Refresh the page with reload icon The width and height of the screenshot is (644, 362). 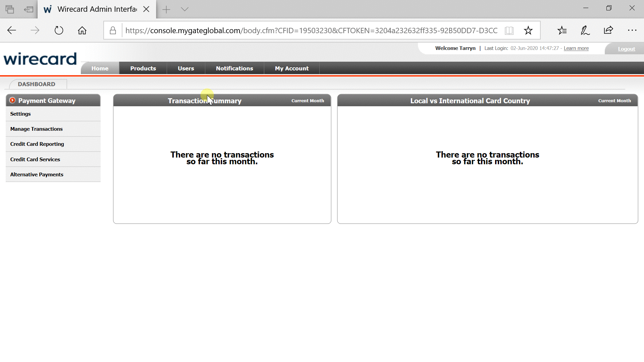[59, 31]
